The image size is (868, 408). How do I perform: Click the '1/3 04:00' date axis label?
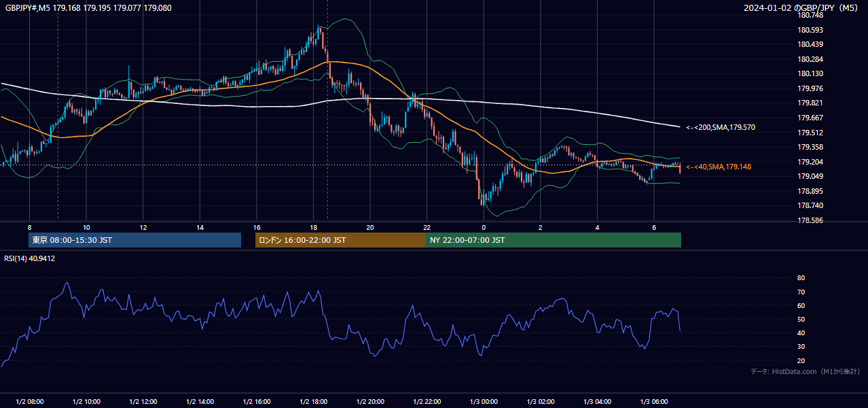tap(597, 402)
